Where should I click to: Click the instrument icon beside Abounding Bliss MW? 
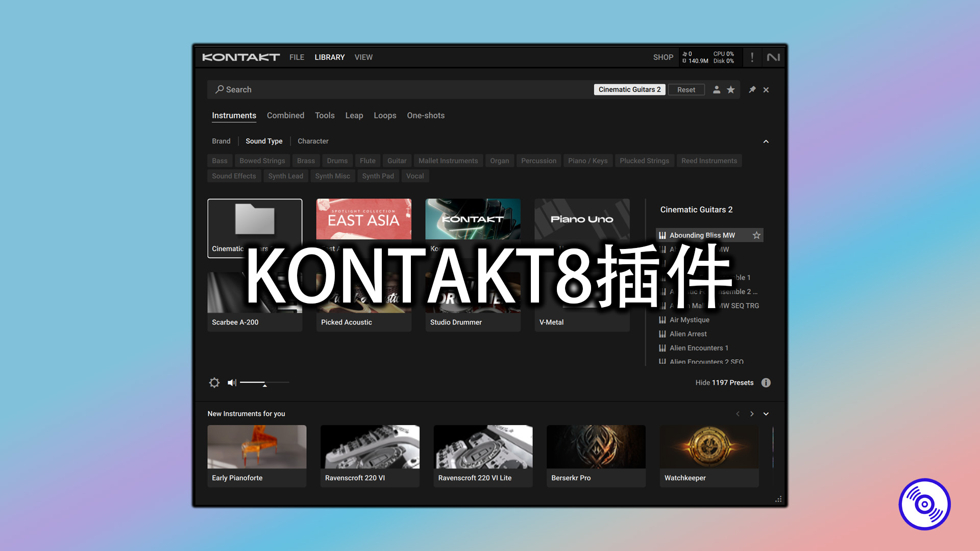(663, 235)
